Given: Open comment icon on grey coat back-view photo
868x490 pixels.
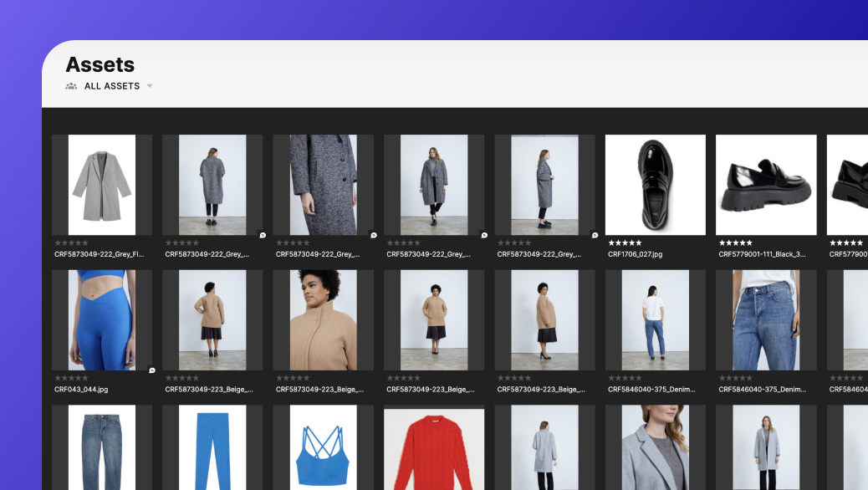Looking at the screenshot, I should point(263,236).
